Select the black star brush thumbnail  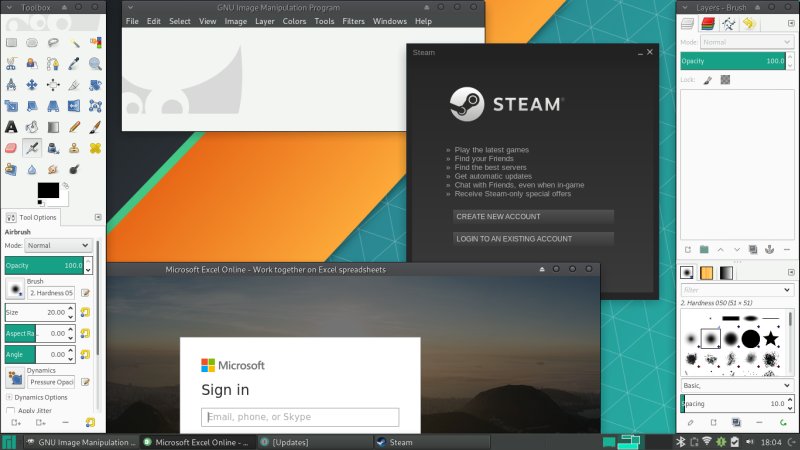point(771,339)
